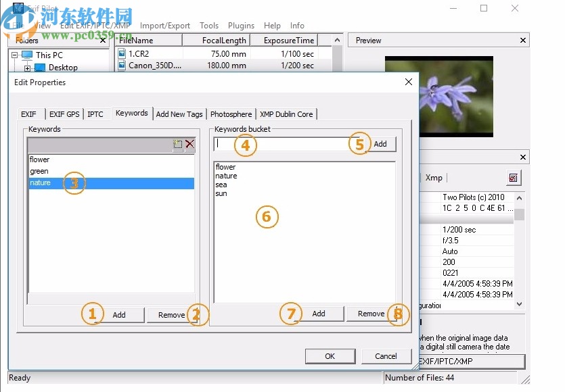The height and width of the screenshot is (392, 565).
Task: Open the Plugins menu
Action: [x=241, y=26]
